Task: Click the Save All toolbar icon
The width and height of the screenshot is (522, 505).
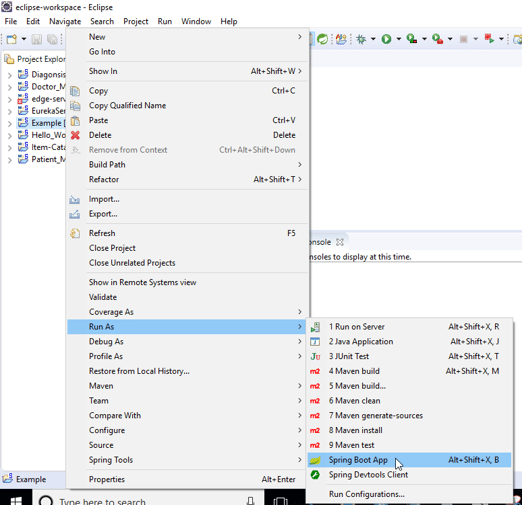Action: click(52, 39)
